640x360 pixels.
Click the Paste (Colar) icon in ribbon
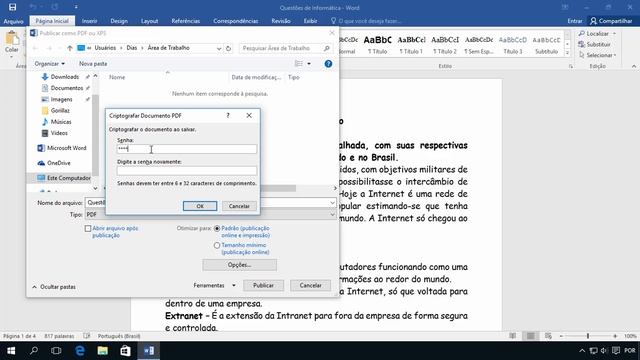click(x=12, y=38)
